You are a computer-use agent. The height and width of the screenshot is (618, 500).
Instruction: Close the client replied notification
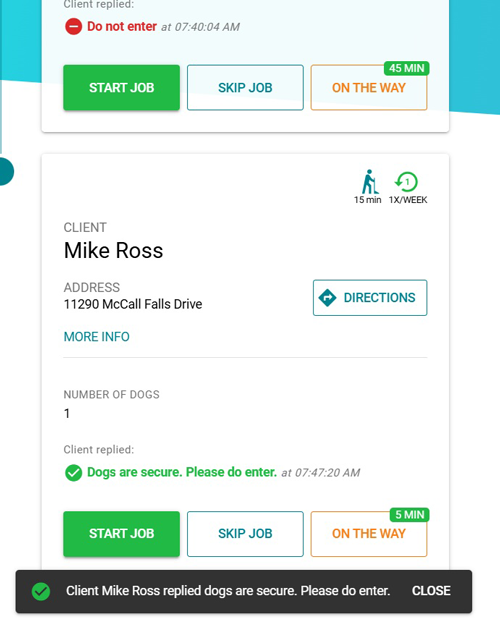[x=431, y=591]
